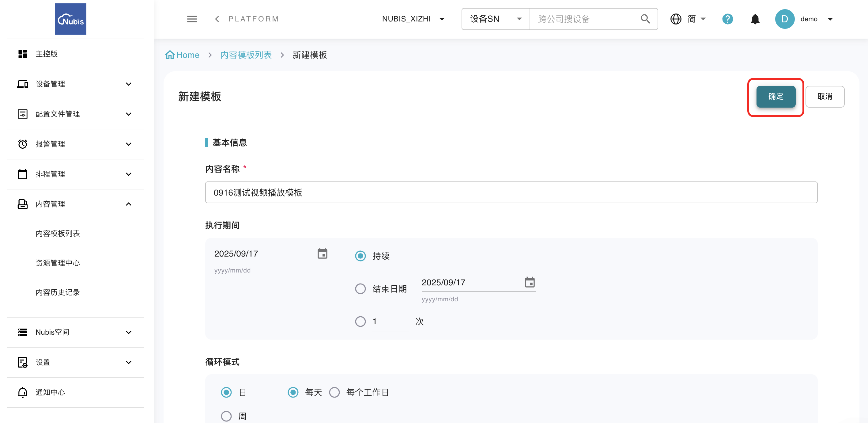The width and height of the screenshot is (868, 423).
Task: Open the 设备SN search type dropdown
Action: click(495, 19)
